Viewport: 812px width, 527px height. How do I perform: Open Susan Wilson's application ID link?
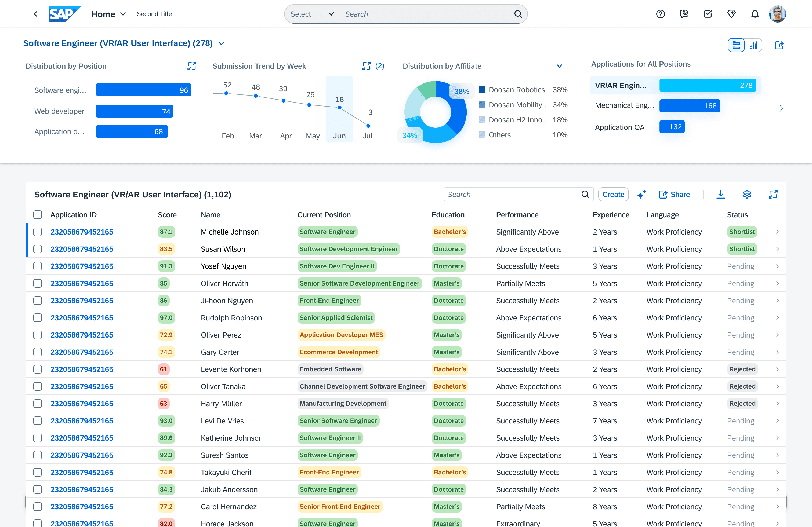click(x=82, y=249)
